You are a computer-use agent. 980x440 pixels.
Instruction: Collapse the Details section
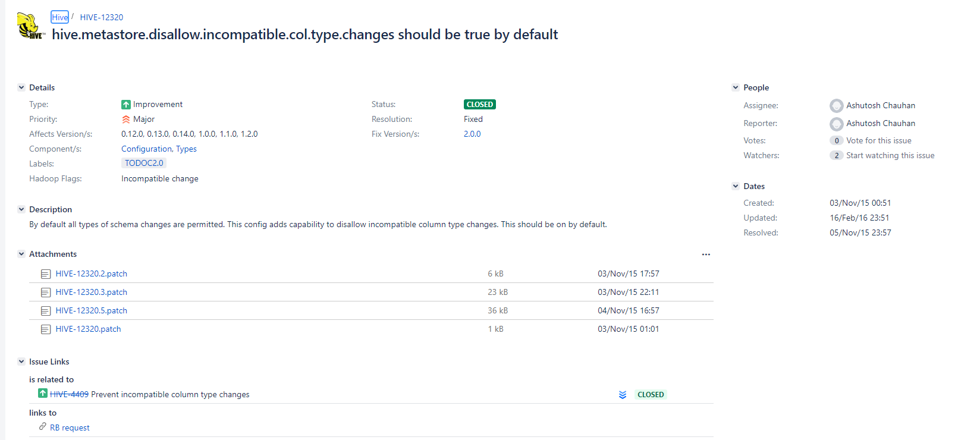click(x=21, y=87)
